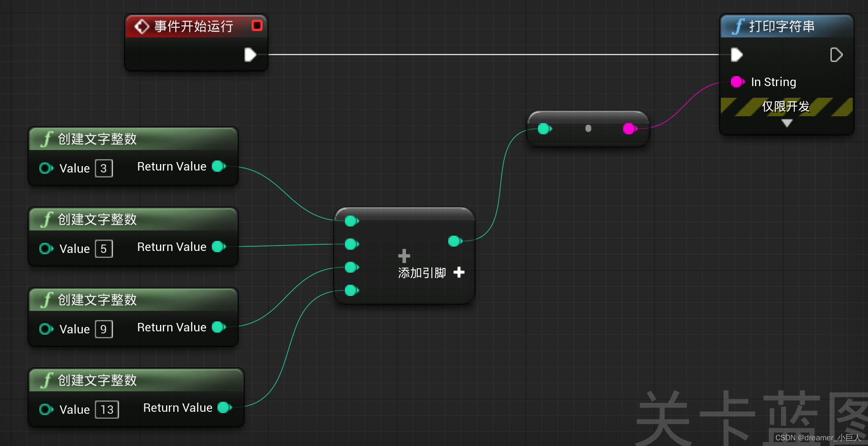Edit the Value field containing 5
This screenshot has height=446, width=868.
104,249
